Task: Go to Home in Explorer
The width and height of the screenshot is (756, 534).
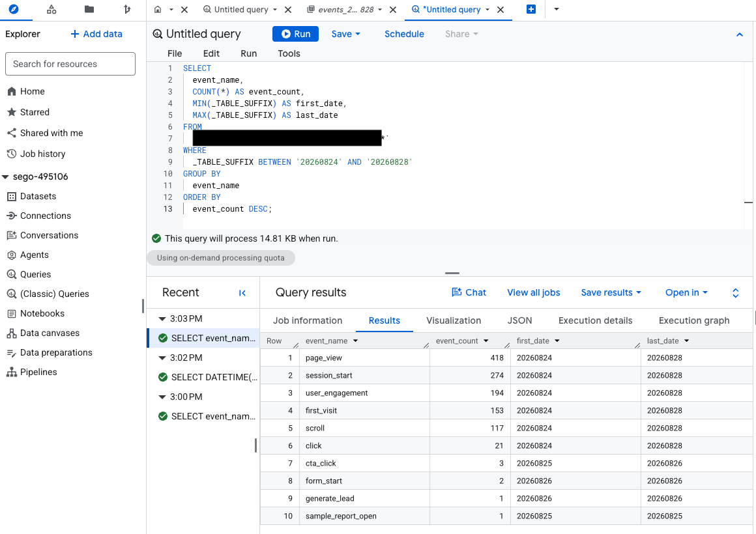Action: click(26, 92)
